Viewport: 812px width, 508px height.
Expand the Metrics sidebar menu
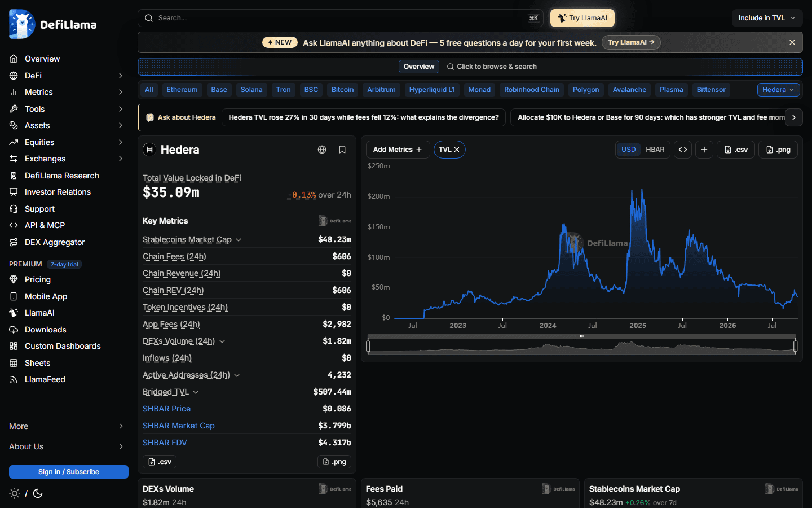tap(67, 92)
